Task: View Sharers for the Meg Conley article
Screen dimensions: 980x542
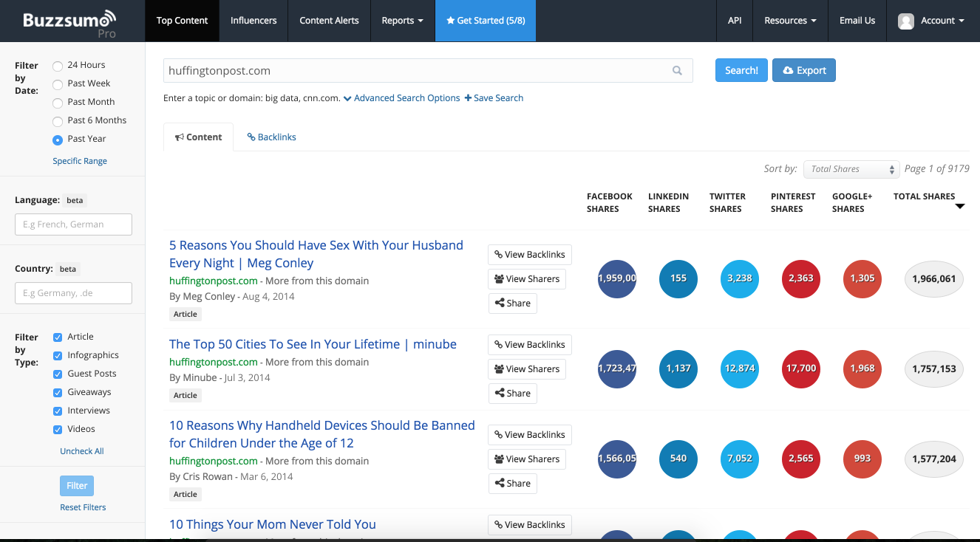Action: [x=527, y=279]
